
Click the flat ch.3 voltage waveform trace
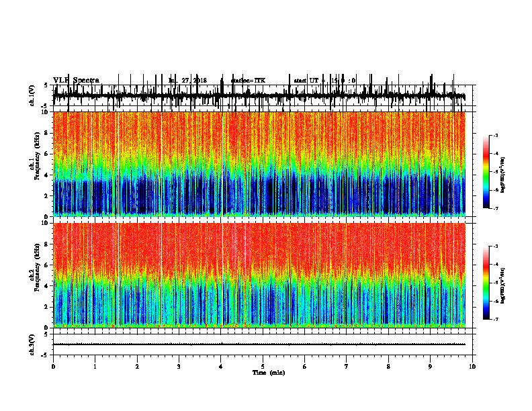259,345
